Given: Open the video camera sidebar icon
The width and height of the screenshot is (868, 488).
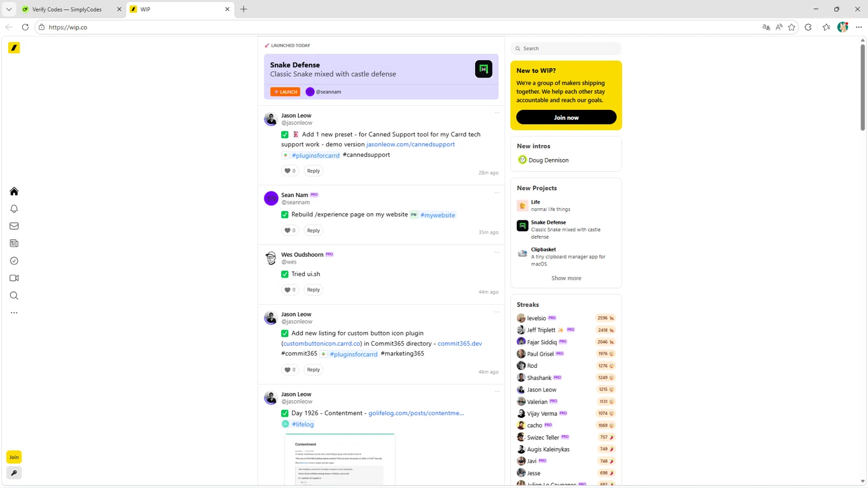Looking at the screenshot, I should (x=14, y=278).
